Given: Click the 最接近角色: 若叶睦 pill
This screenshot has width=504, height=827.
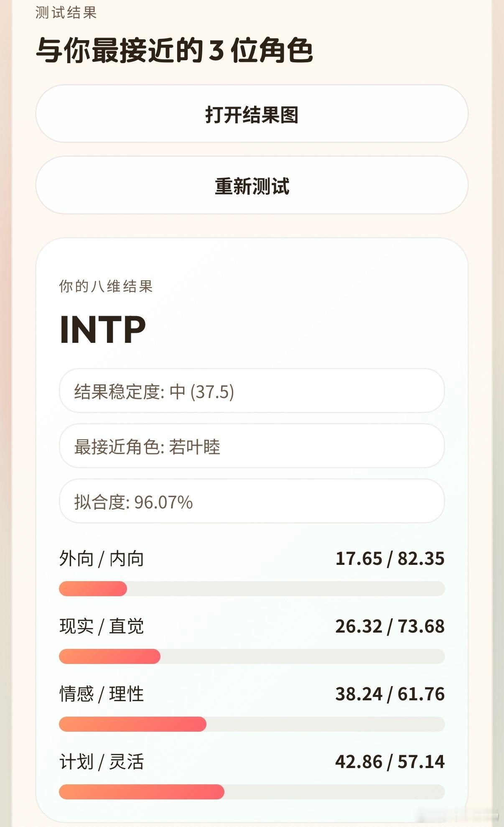Looking at the screenshot, I should pos(252,446).
